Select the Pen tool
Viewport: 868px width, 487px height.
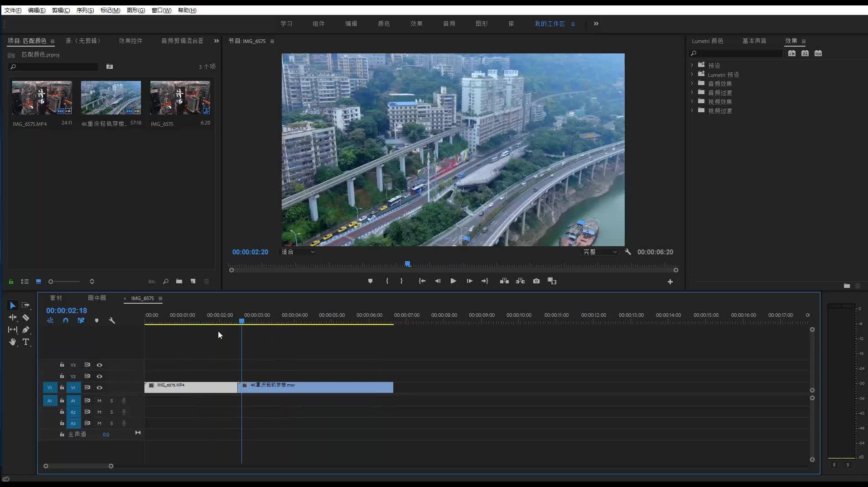click(x=26, y=330)
